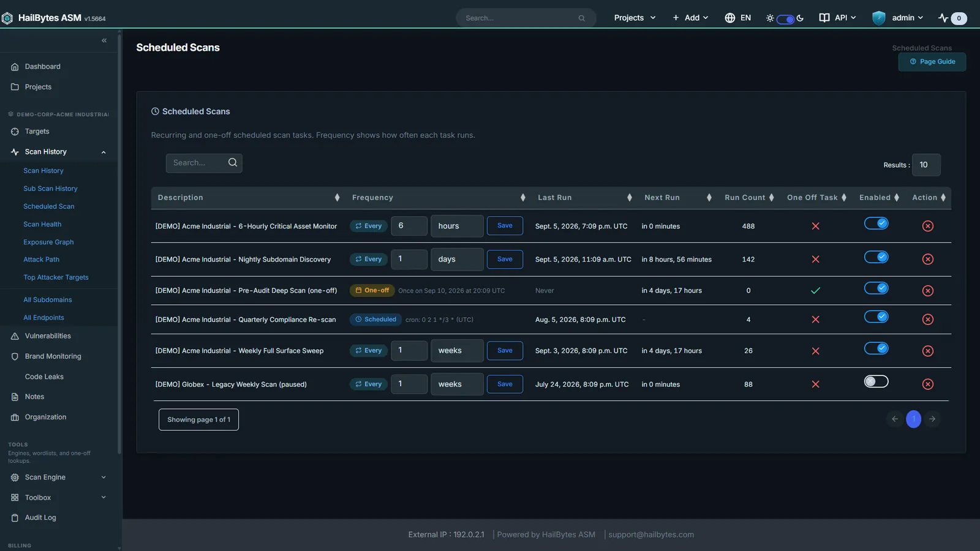This screenshot has width=980, height=551.
Task: Open the API dropdown menu
Action: (x=837, y=18)
